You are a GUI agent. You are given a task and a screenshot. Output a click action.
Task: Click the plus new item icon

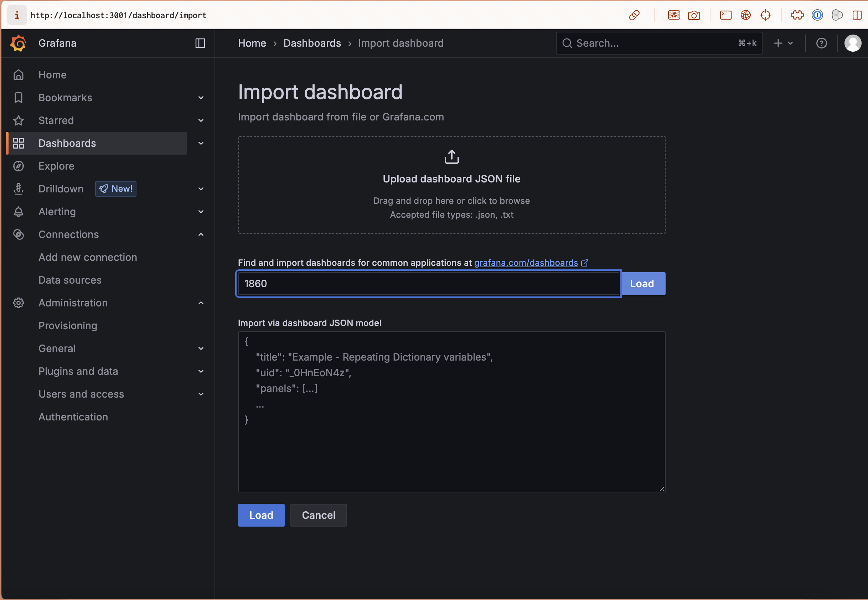click(778, 43)
